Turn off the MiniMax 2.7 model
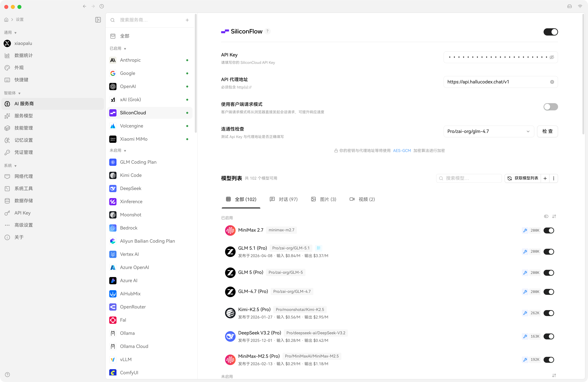588x382 pixels. coord(549,230)
